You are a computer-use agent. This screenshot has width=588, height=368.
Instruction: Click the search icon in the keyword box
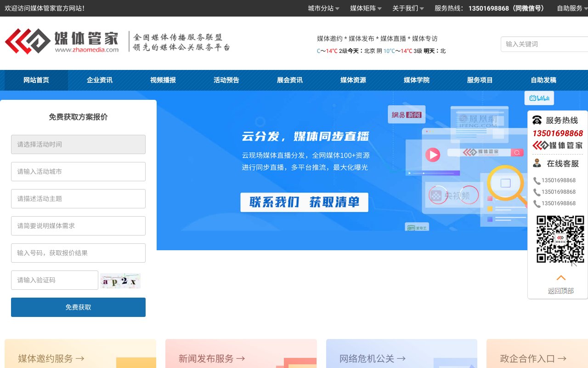point(583,44)
